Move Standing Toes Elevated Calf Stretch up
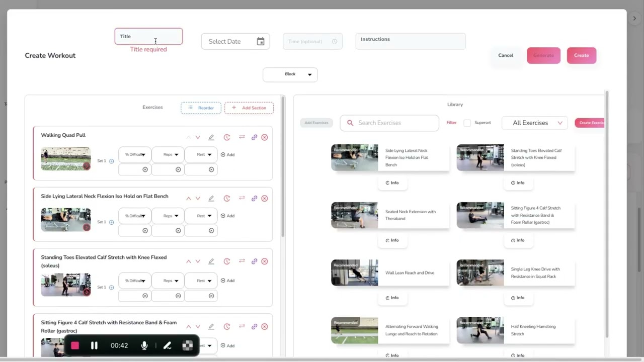 189,261
